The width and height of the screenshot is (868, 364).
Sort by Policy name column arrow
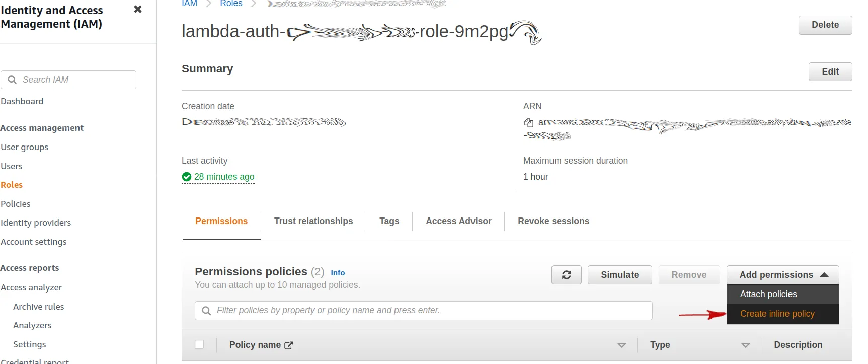(x=621, y=345)
